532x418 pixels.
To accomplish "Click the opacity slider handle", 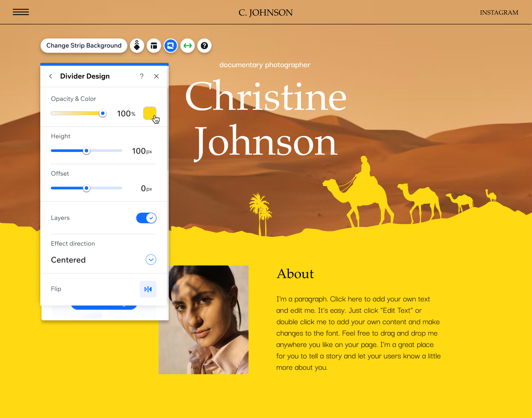I will point(103,113).
